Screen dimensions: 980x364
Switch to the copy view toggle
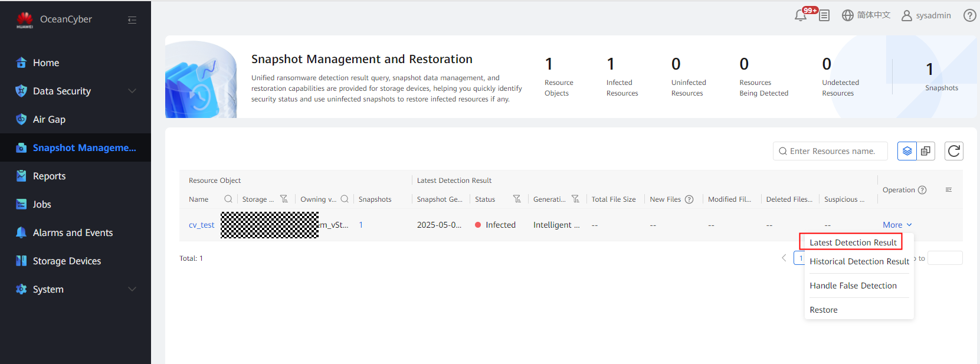925,151
